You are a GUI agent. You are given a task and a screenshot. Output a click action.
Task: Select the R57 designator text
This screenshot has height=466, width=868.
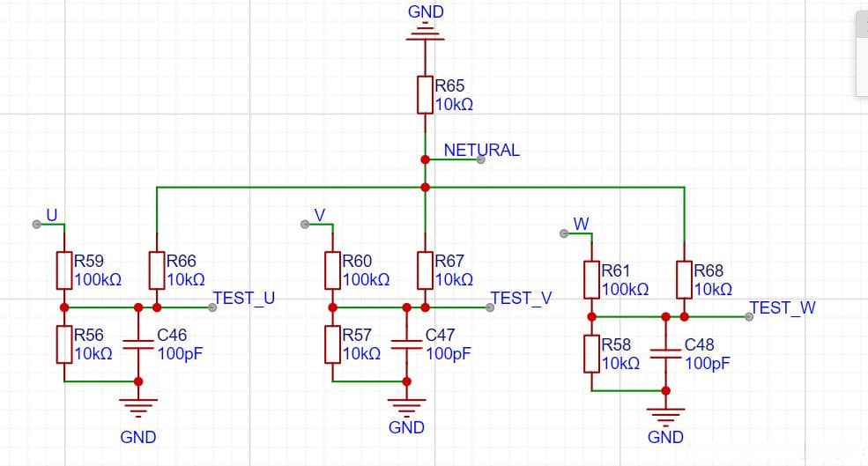tap(357, 335)
